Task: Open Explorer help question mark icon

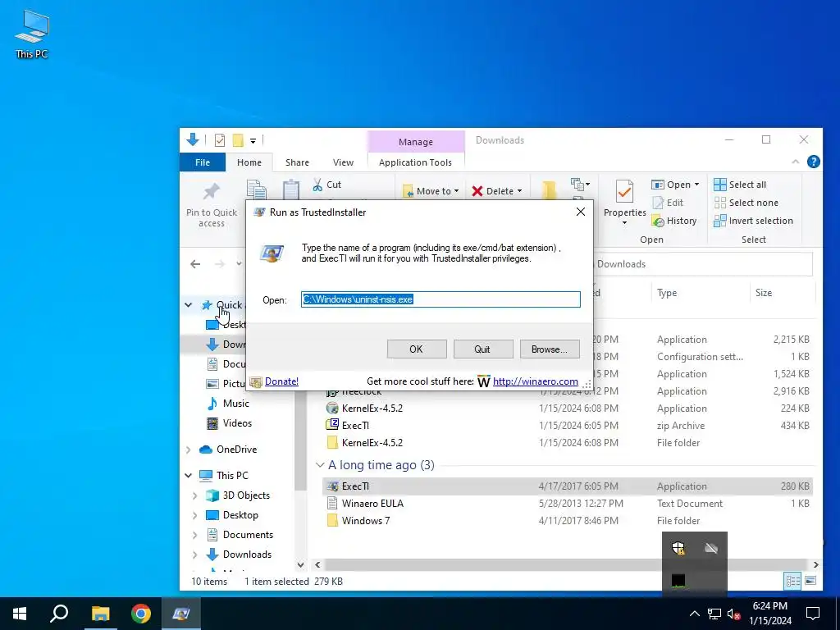Action: click(813, 162)
